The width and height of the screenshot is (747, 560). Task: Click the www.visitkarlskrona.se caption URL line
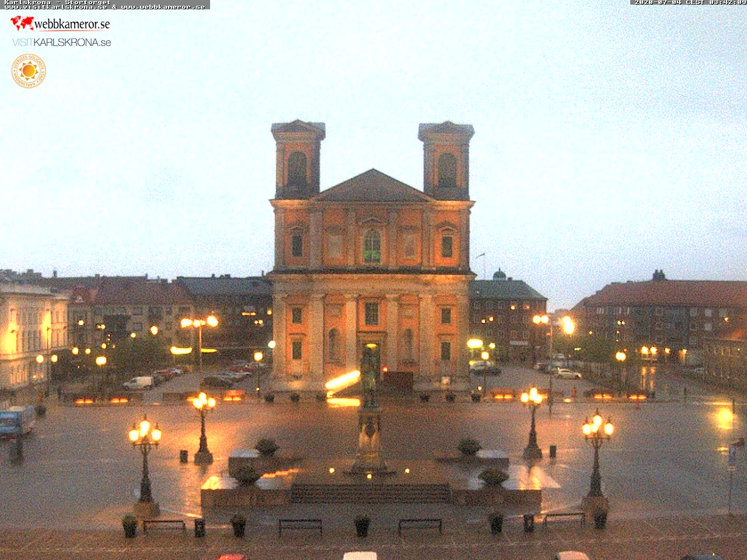point(104,7)
